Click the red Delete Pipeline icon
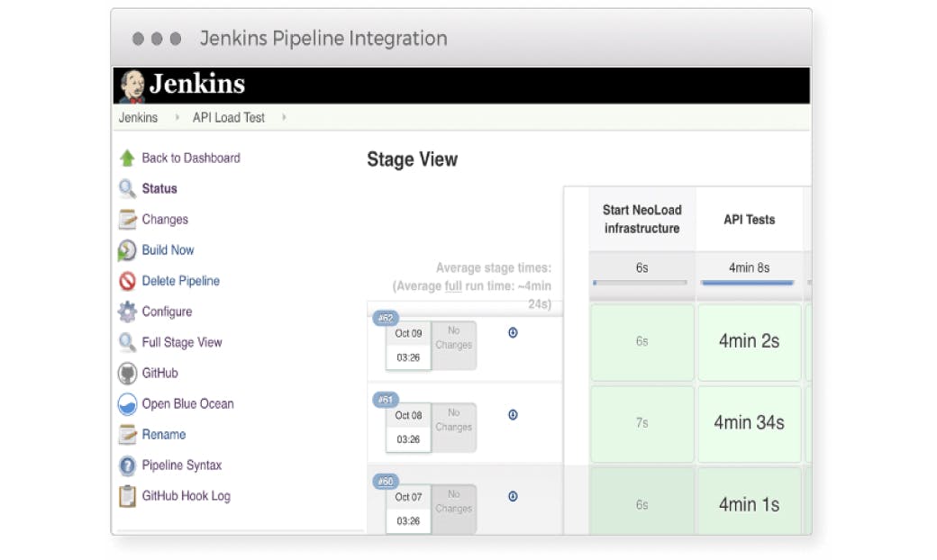 click(127, 281)
